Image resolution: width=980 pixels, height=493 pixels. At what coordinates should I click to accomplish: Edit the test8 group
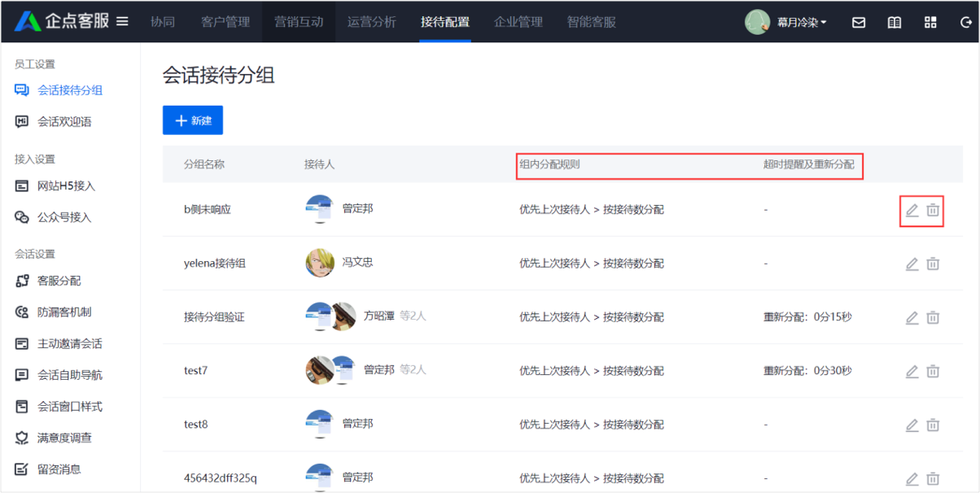(x=912, y=425)
